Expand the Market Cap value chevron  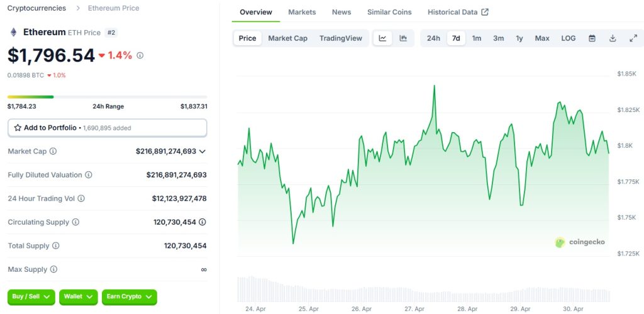tap(202, 151)
